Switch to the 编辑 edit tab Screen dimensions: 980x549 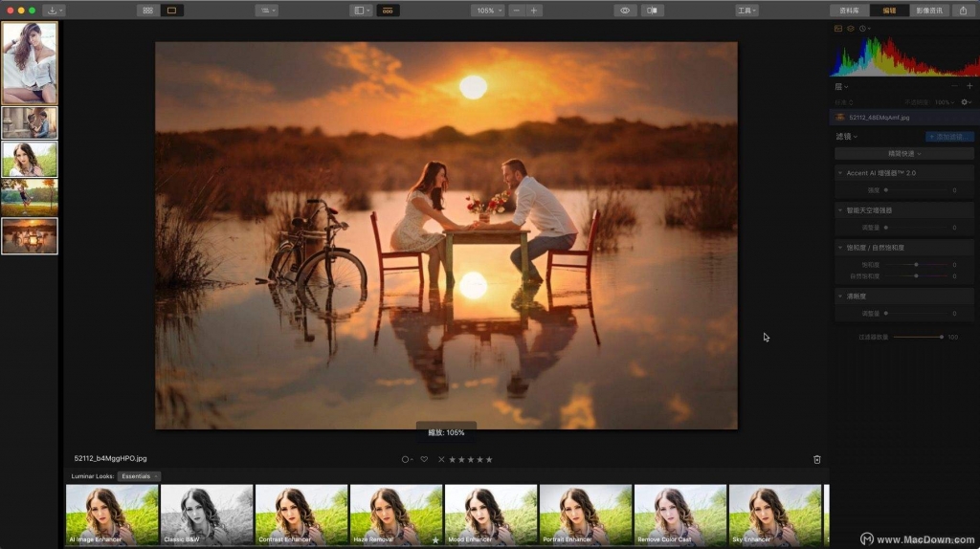tap(889, 11)
